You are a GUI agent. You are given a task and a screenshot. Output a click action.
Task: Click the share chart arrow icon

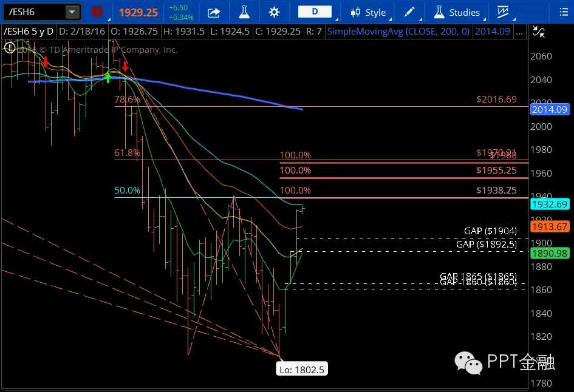point(214,12)
